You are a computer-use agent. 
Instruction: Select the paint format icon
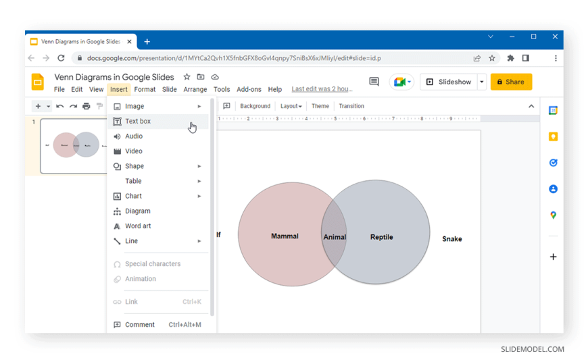click(99, 106)
